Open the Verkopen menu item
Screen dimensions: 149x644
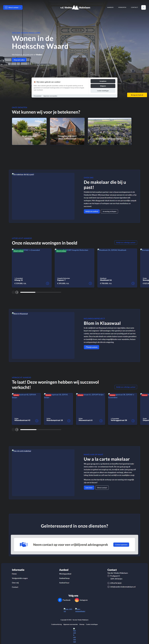coord(122,8)
